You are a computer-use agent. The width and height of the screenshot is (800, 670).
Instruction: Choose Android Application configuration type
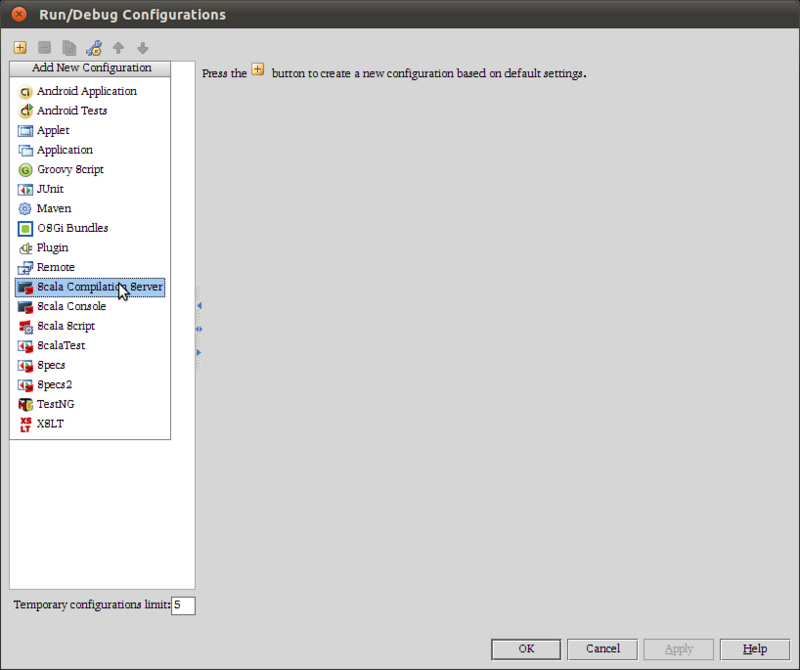pos(90,91)
